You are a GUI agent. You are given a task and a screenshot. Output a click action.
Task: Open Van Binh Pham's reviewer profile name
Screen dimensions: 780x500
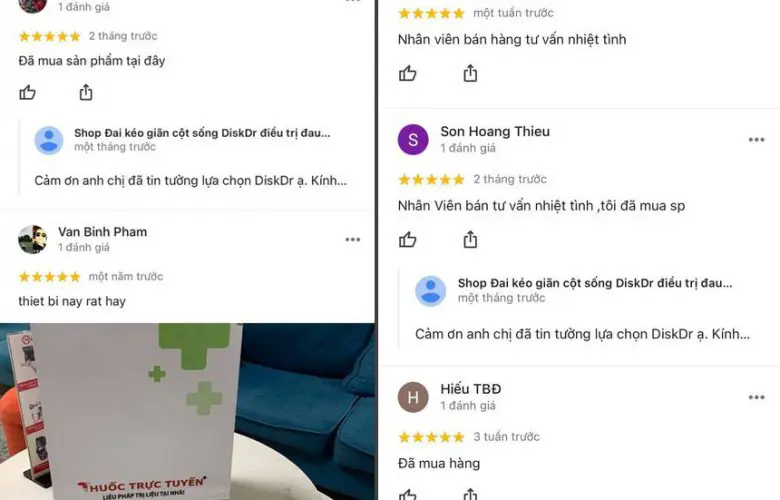pyautogui.click(x=102, y=232)
